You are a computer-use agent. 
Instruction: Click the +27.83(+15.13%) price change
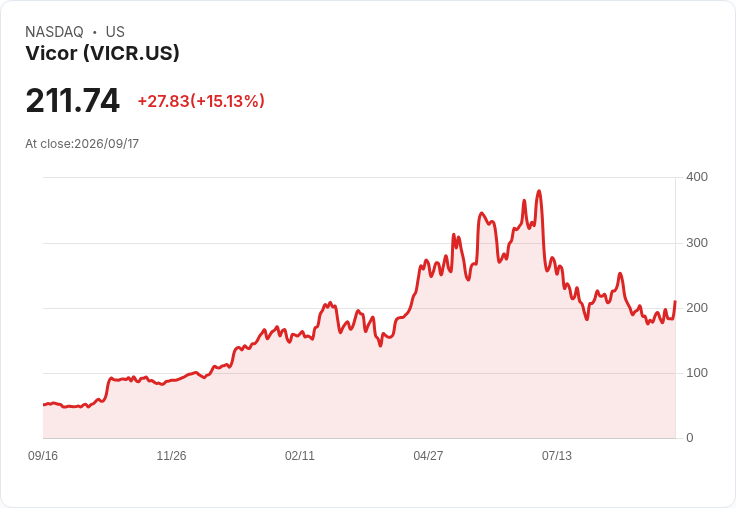(x=201, y=101)
